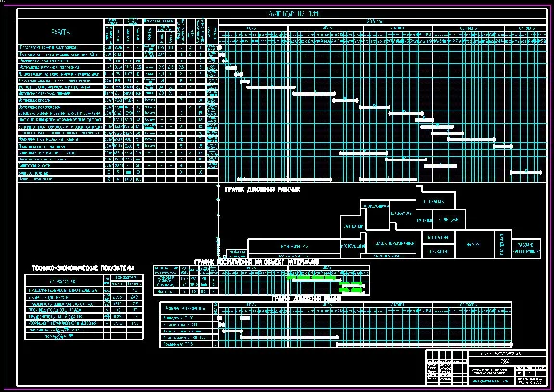Screen dimensions: 554x392
Task: Select the first Gantt bar of the main schedule
Action: click(220, 47)
